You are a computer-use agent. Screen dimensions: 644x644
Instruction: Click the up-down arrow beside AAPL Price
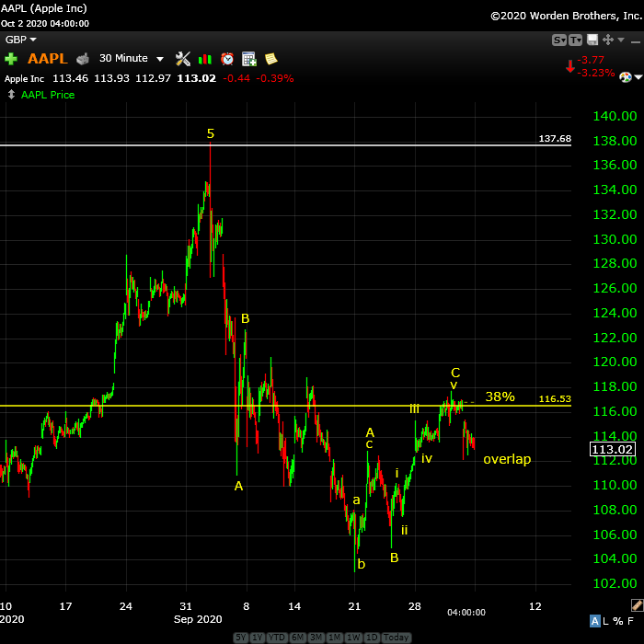coord(11,95)
